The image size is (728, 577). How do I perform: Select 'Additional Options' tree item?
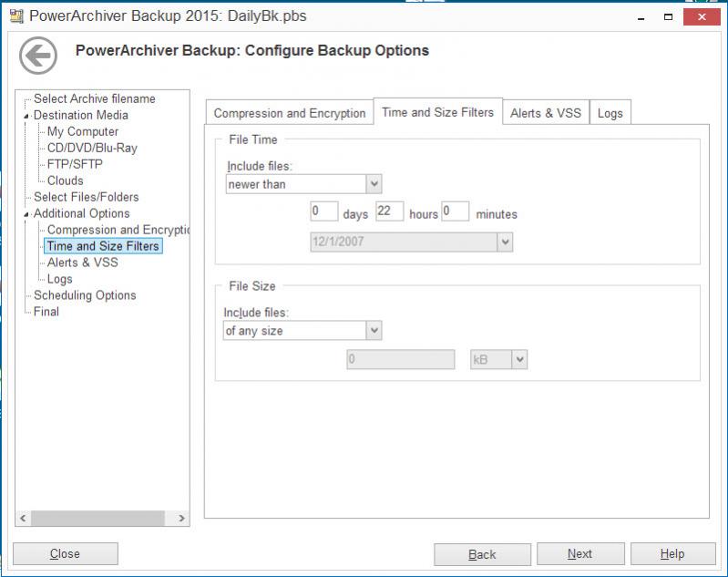tap(82, 213)
